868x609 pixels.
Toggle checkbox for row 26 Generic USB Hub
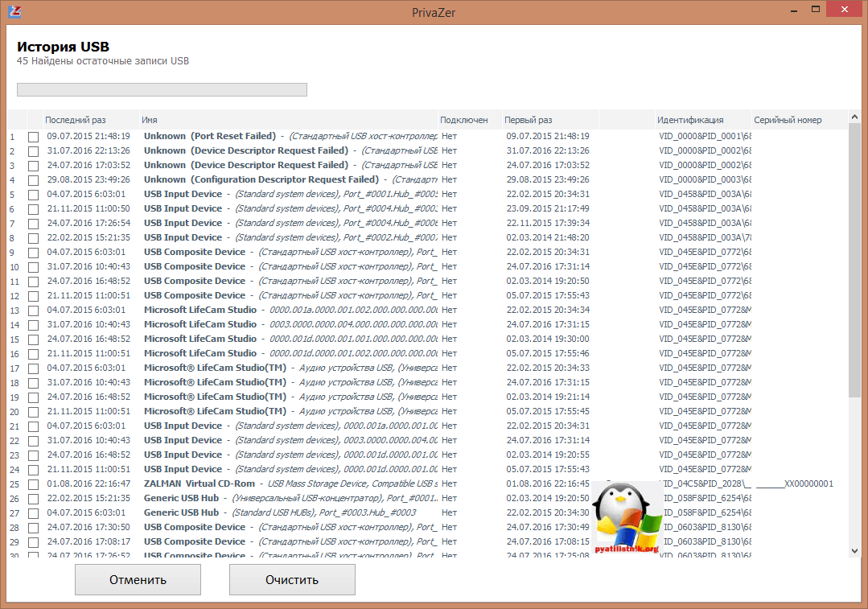[33, 499]
